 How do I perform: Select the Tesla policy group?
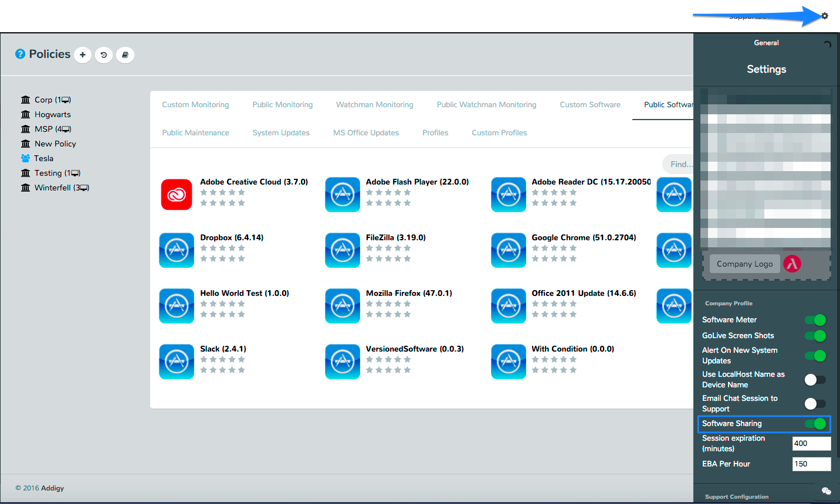pos(43,158)
